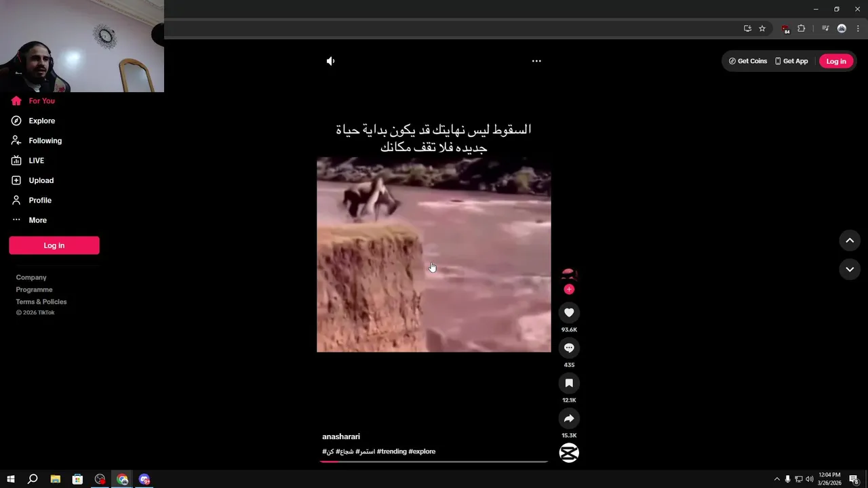
Task: Click the top-right Log in button
Action: pyautogui.click(x=836, y=61)
